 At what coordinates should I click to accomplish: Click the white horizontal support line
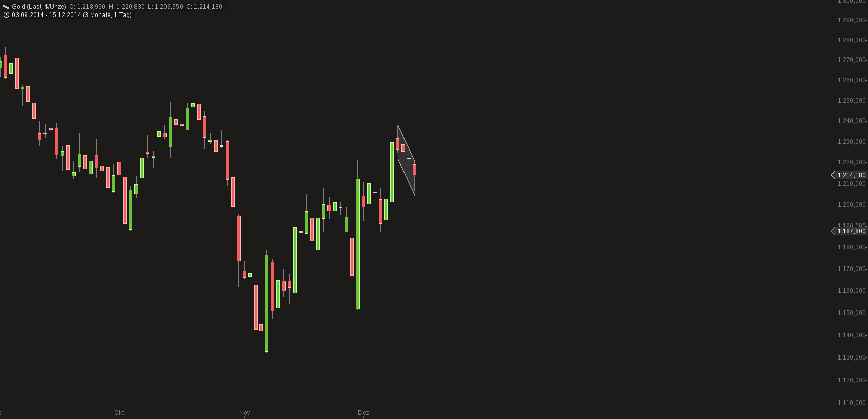[569, 231]
